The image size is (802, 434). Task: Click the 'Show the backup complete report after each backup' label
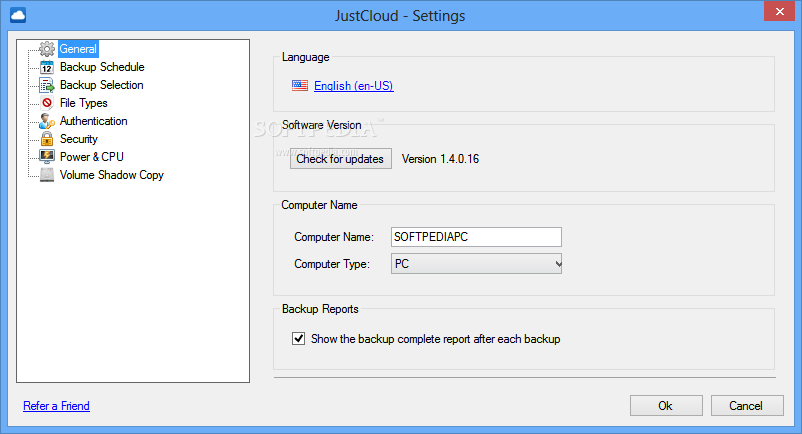436,339
